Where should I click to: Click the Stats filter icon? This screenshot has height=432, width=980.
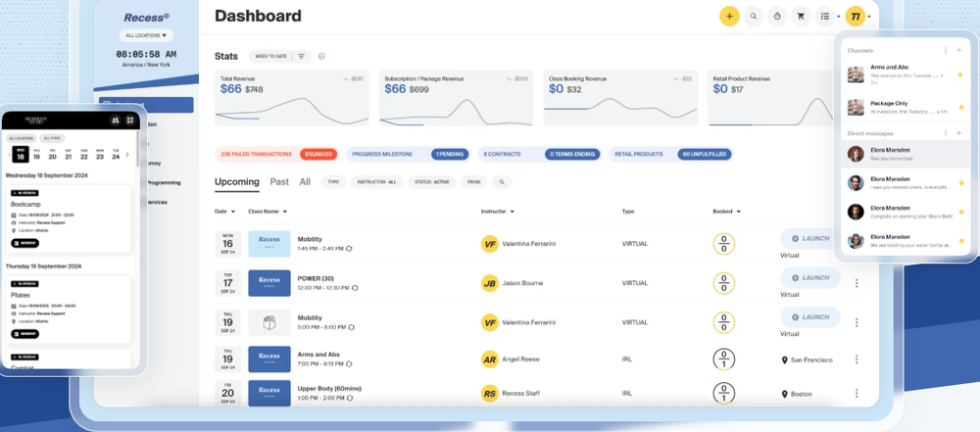(301, 56)
